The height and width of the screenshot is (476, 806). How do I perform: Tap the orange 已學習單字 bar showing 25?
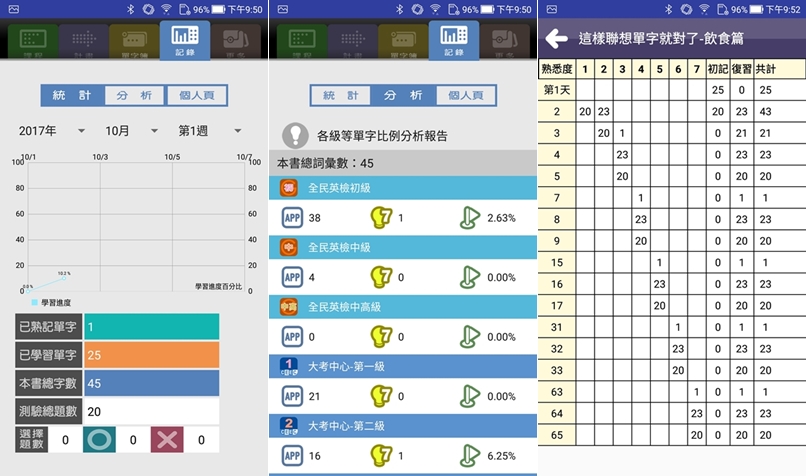152,355
